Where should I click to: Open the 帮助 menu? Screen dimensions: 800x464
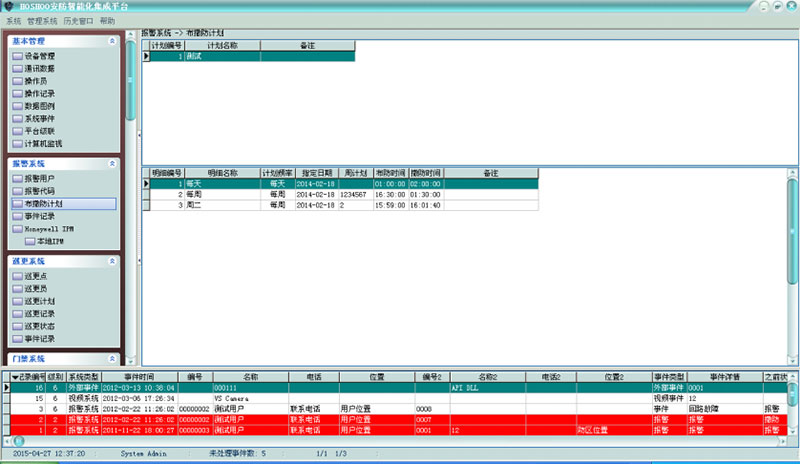click(x=107, y=20)
